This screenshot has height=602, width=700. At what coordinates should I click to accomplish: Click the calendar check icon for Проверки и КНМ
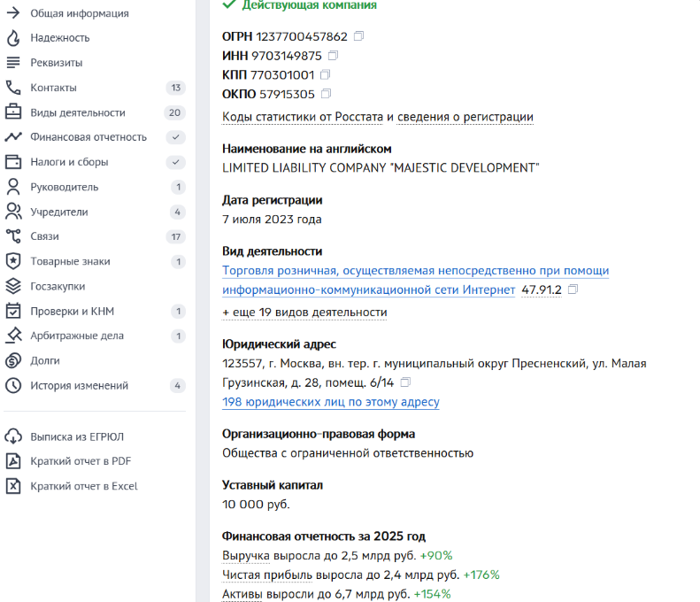coord(13,311)
